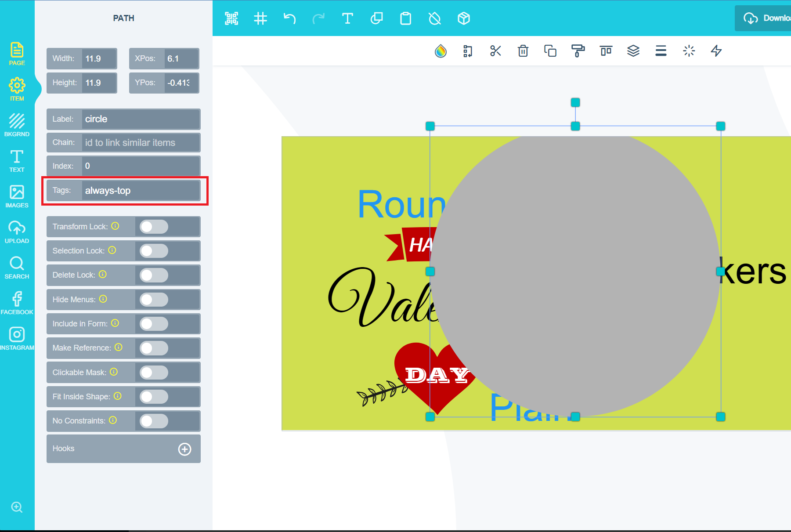This screenshot has width=791, height=532.
Task: Turn on Hide Menus switch
Action: click(154, 300)
